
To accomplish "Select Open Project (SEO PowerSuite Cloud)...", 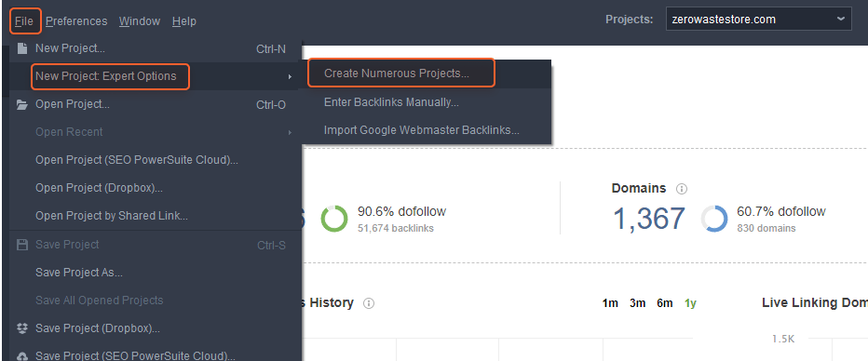I will click(156, 160).
